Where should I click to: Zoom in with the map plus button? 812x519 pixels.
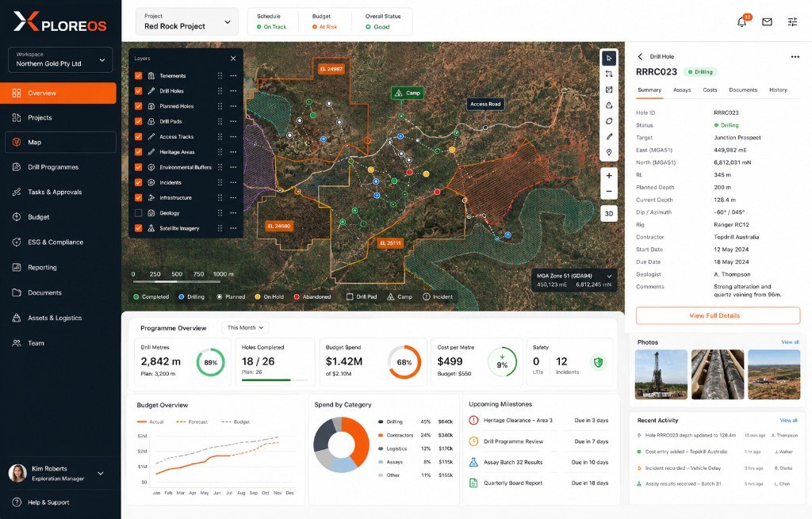point(609,175)
